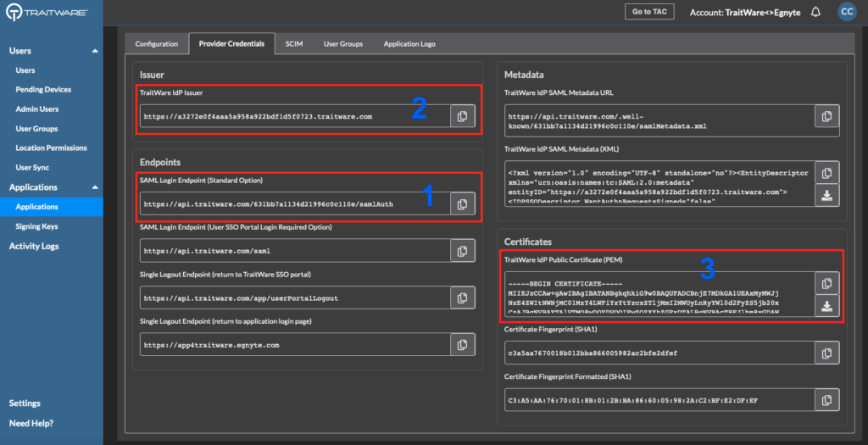
Task: Open Pending Devices in the sidebar
Action: (x=43, y=89)
